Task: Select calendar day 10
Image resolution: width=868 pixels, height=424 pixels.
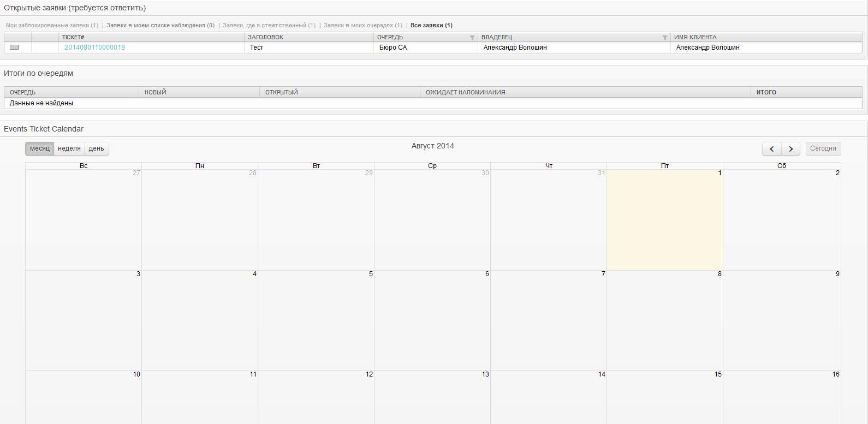Action: click(84, 397)
